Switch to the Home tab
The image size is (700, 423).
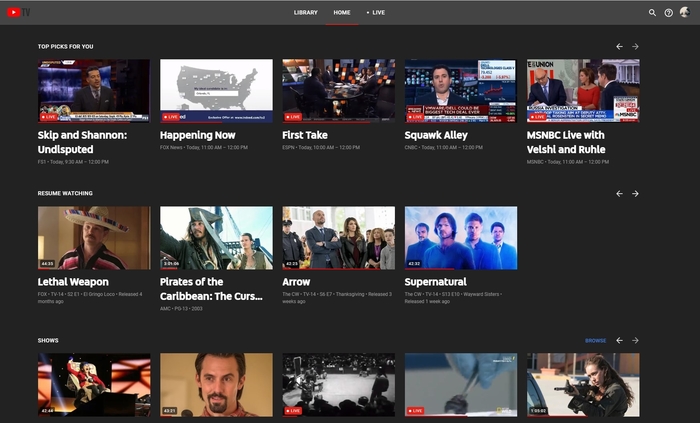pos(342,12)
